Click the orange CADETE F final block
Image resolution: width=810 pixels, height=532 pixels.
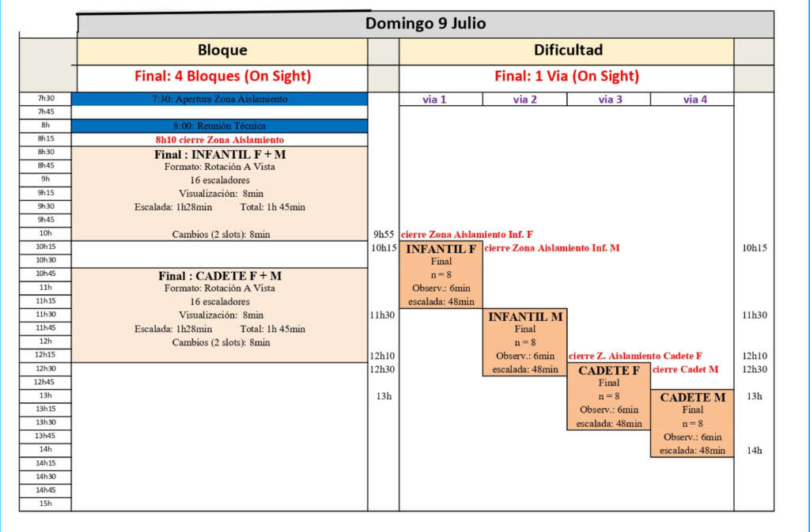608,396
